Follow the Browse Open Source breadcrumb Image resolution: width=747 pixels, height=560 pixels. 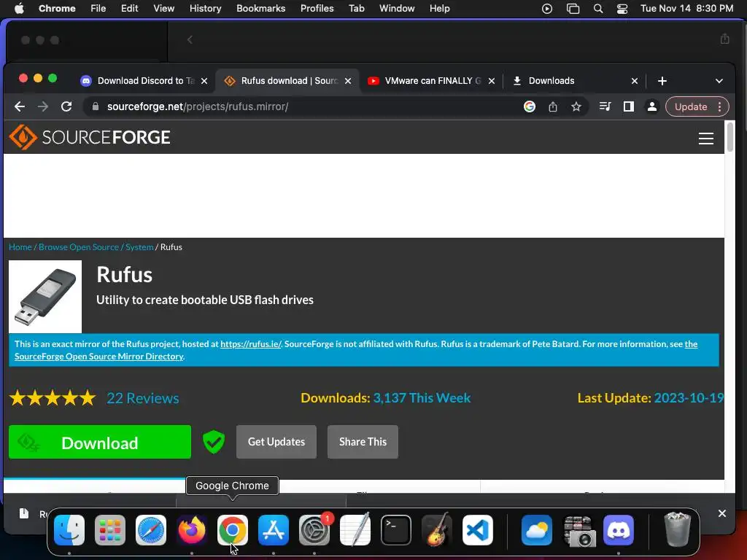click(79, 247)
